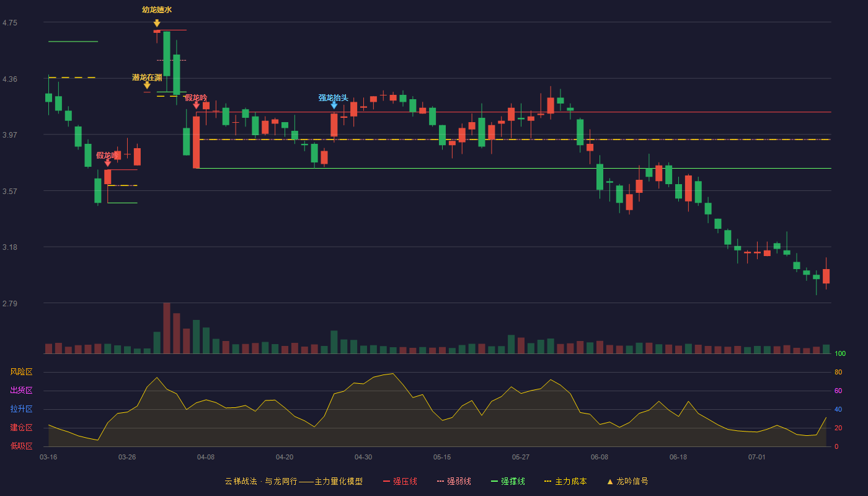This screenshot has height=496, width=868.
Task: Select the 低吸区 zone label
Action: [x=21, y=446]
